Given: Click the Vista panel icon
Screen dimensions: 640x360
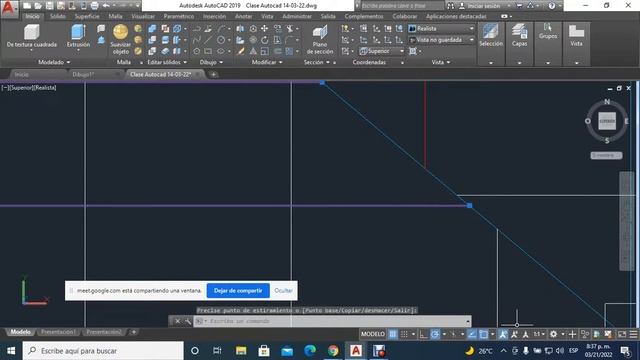Looking at the screenshot, I should (x=576, y=31).
